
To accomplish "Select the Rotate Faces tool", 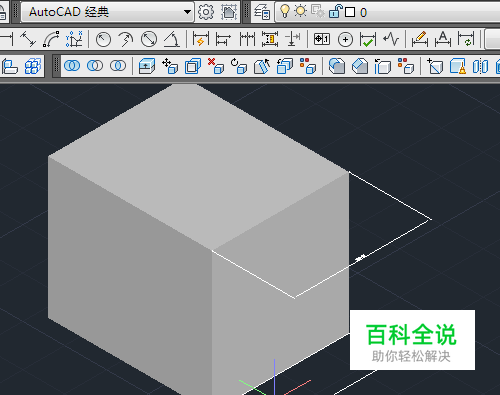I will pos(239,66).
